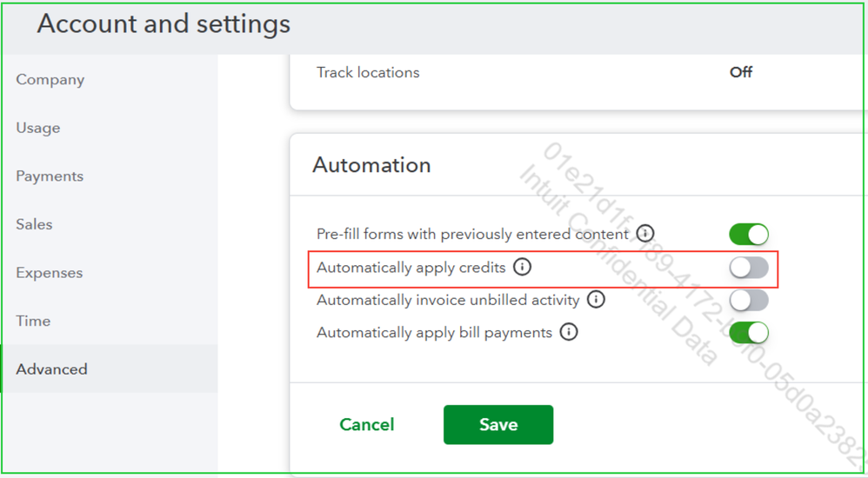Click the Off value for Track locations

(741, 73)
